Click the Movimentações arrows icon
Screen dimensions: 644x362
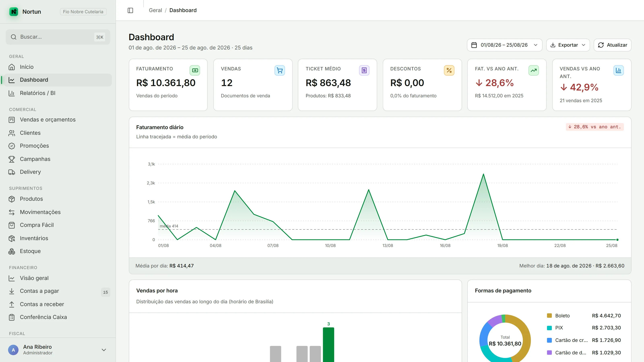point(11,212)
